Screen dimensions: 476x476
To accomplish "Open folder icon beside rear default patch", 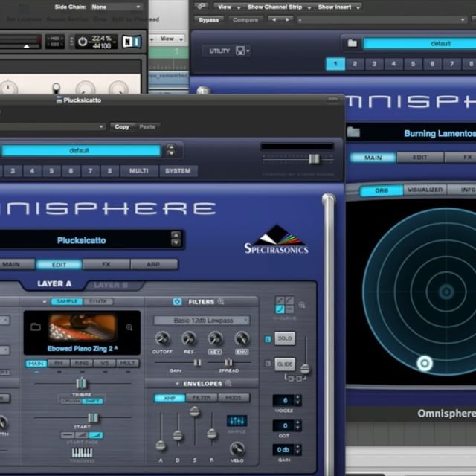I will [352, 43].
